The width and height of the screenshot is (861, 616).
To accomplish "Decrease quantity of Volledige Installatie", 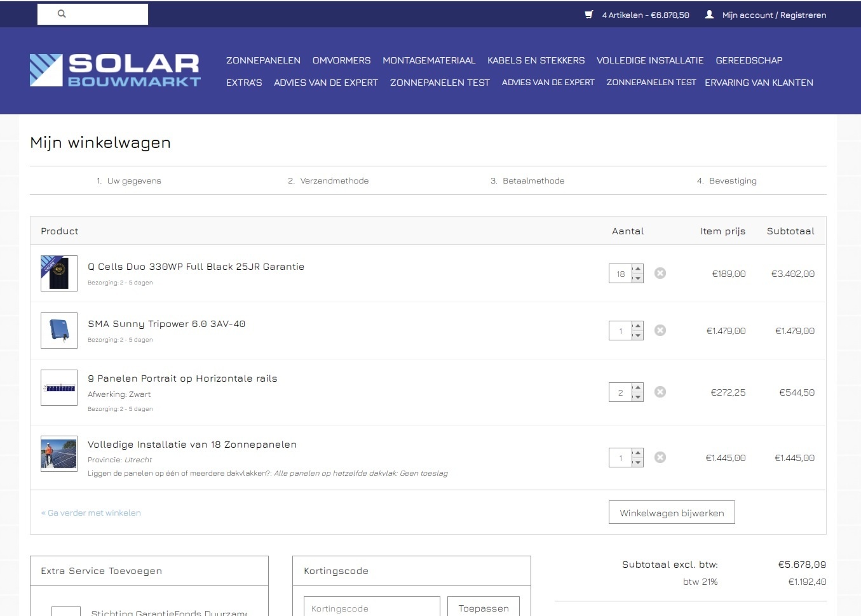I will [x=638, y=462].
